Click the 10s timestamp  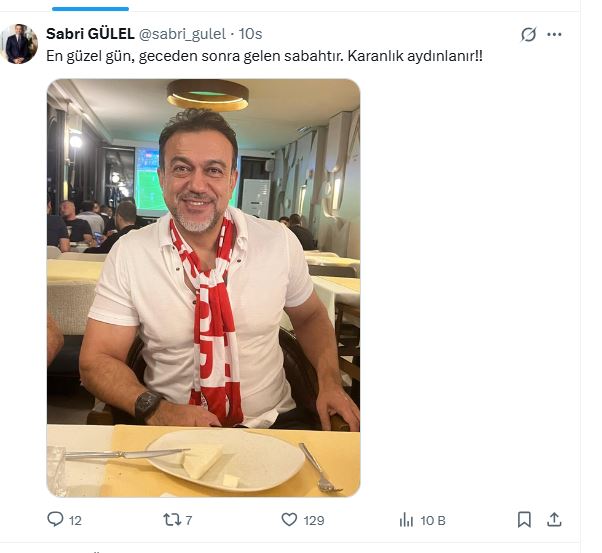[x=251, y=34]
